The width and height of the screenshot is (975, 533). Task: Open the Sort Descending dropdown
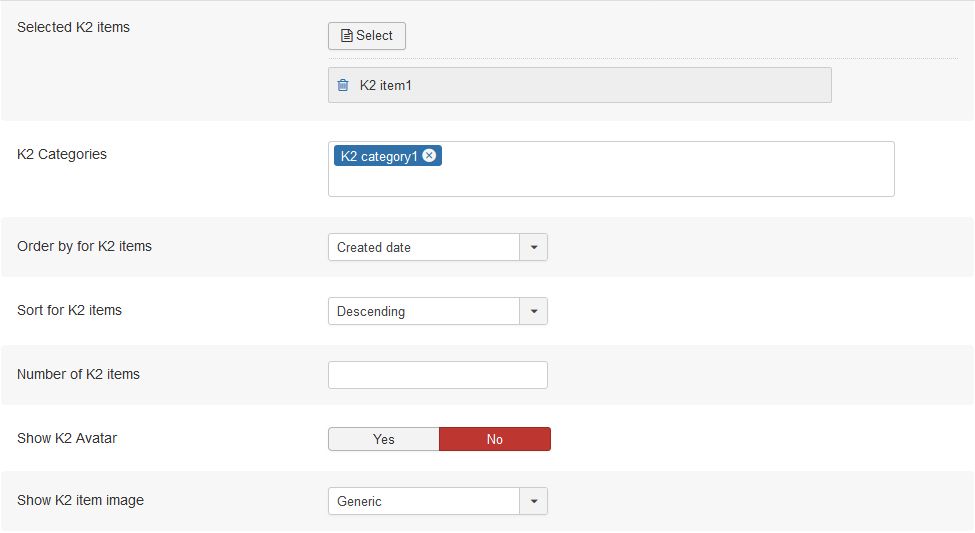[438, 311]
